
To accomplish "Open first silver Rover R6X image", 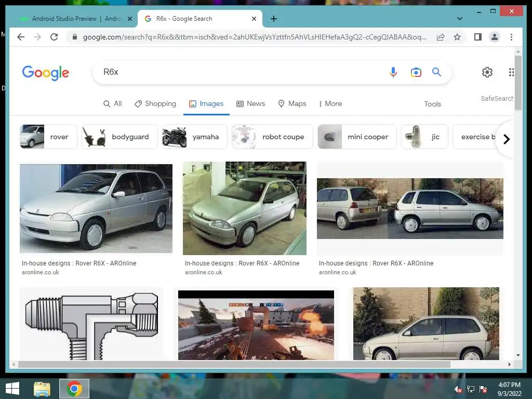I will click(x=96, y=208).
